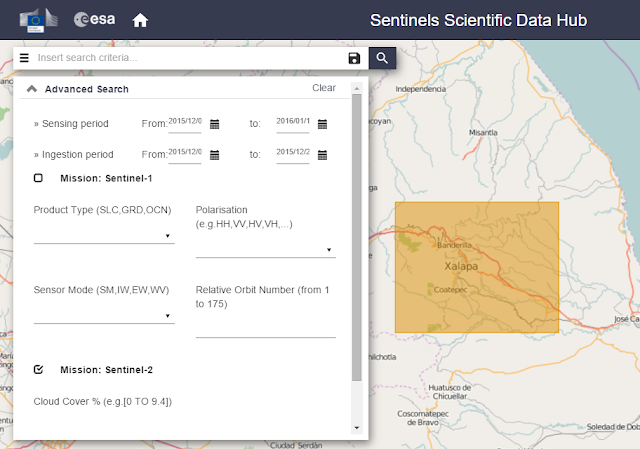Open the Polarisation dropdown
The width and height of the screenshot is (640, 449).
click(265, 250)
